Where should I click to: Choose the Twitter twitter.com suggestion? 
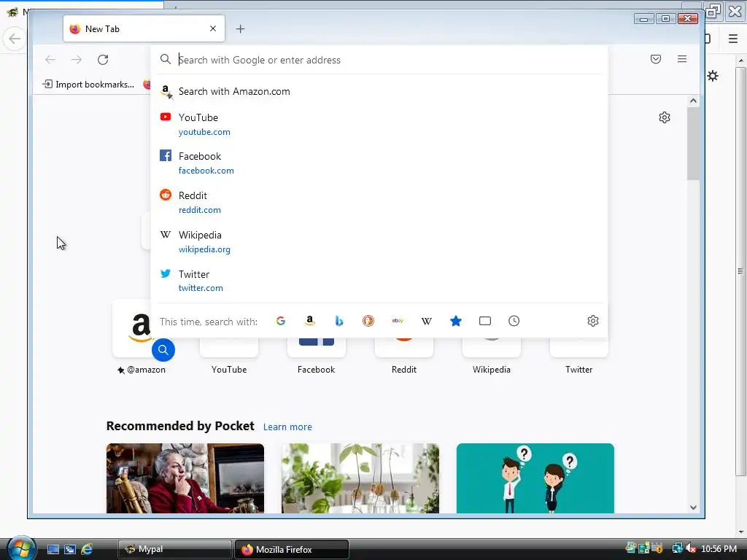[x=379, y=281]
